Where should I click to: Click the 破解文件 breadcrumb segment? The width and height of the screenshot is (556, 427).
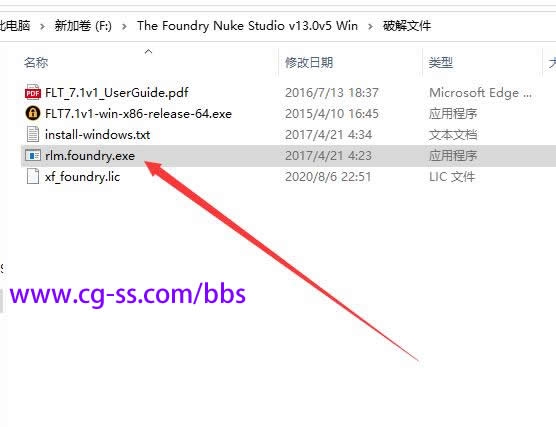[x=407, y=26]
